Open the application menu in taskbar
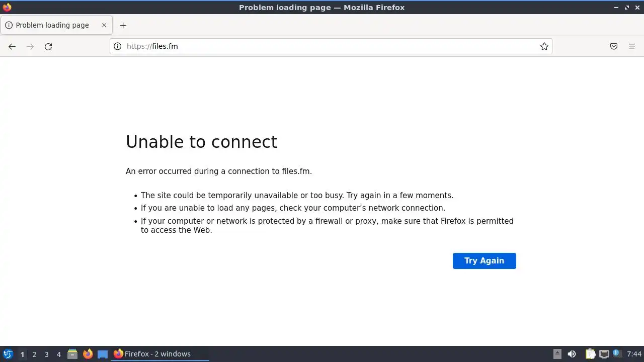 8,354
